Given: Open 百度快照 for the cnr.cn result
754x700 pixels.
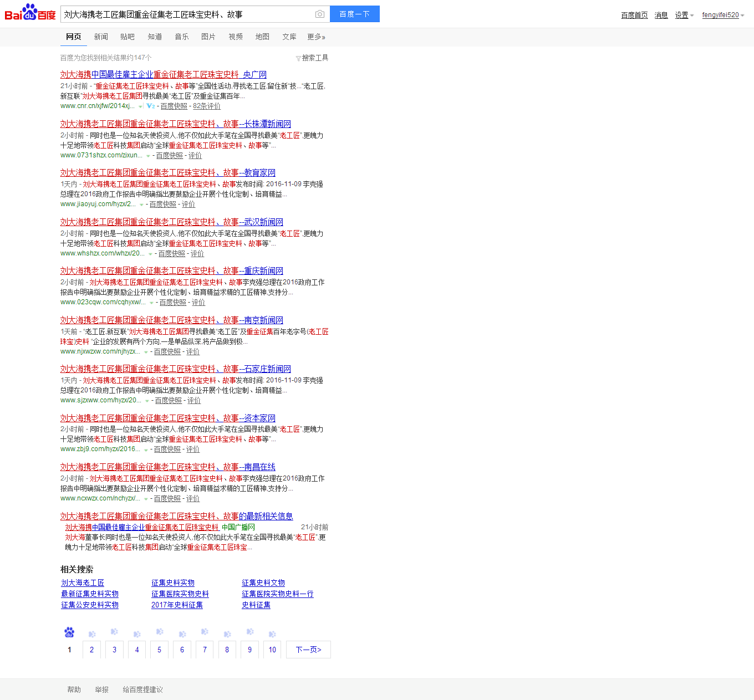Looking at the screenshot, I should tap(174, 106).
